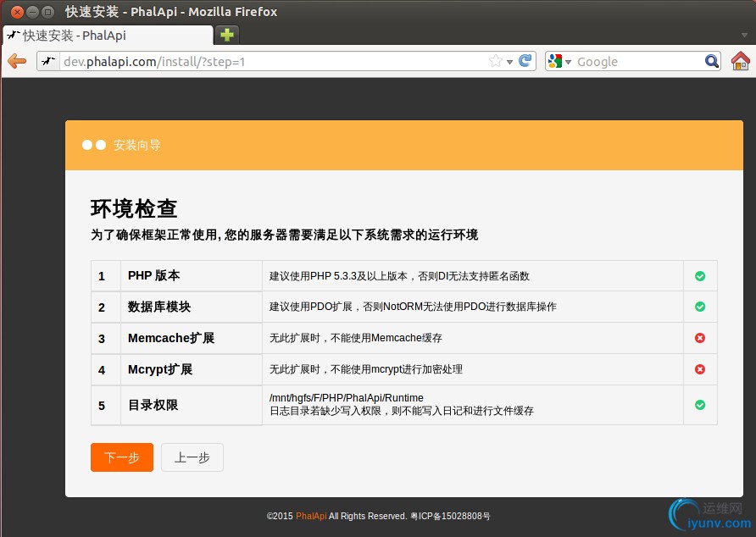The width and height of the screenshot is (756, 537).
Task: Open the PhalApi link in the footer
Action: 311,516
